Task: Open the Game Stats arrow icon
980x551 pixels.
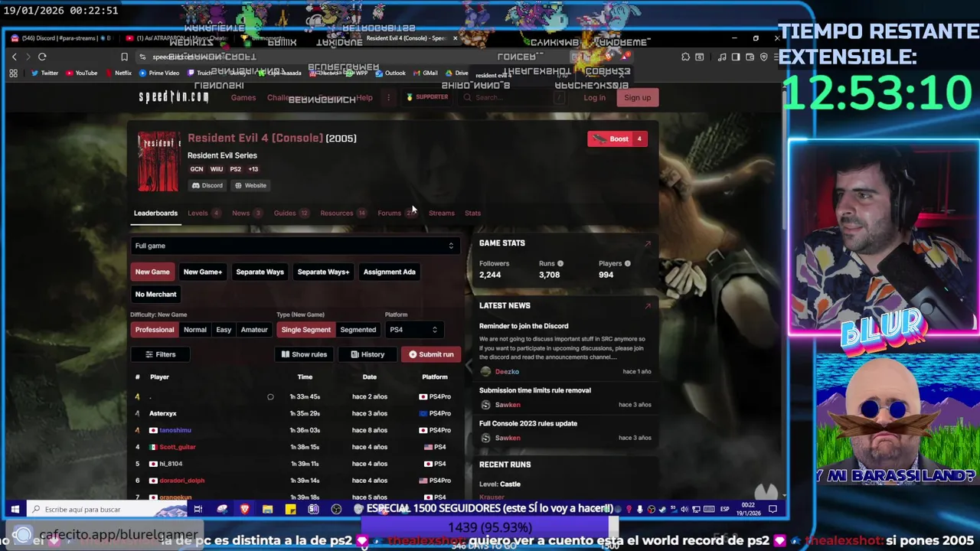Action: pos(647,243)
